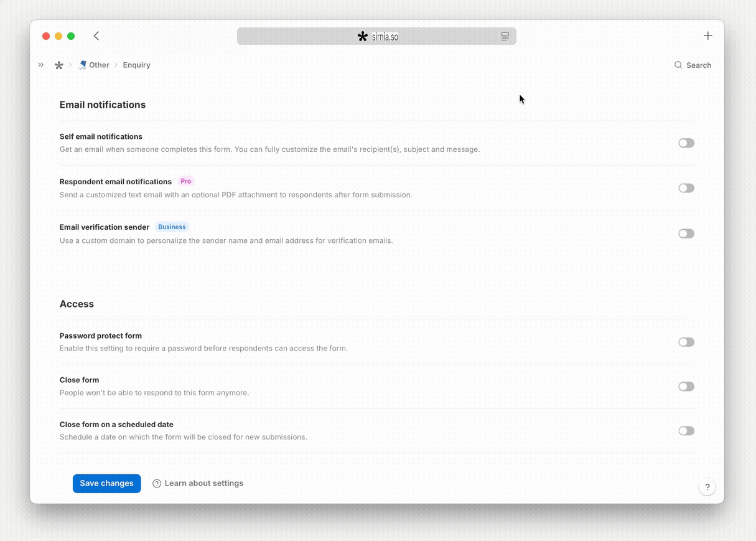Viewport: 756px width, 541px height.
Task: Open a new tab with plus icon
Action: pos(707,36)
